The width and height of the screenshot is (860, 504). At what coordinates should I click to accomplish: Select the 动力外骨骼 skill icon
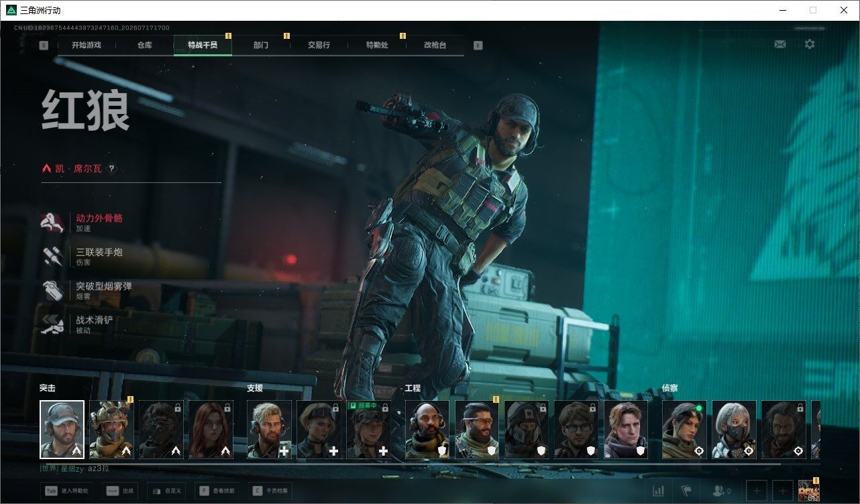pyautogui.click(x=53, y=223)
